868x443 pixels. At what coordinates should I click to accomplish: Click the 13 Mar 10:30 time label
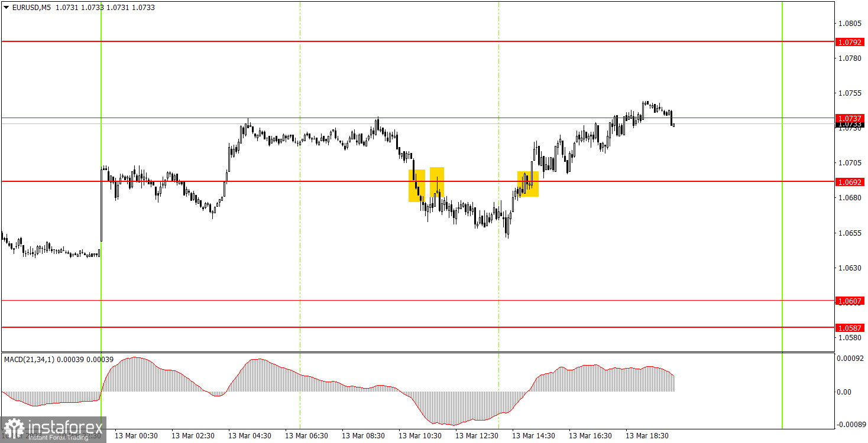pos(420,435)
